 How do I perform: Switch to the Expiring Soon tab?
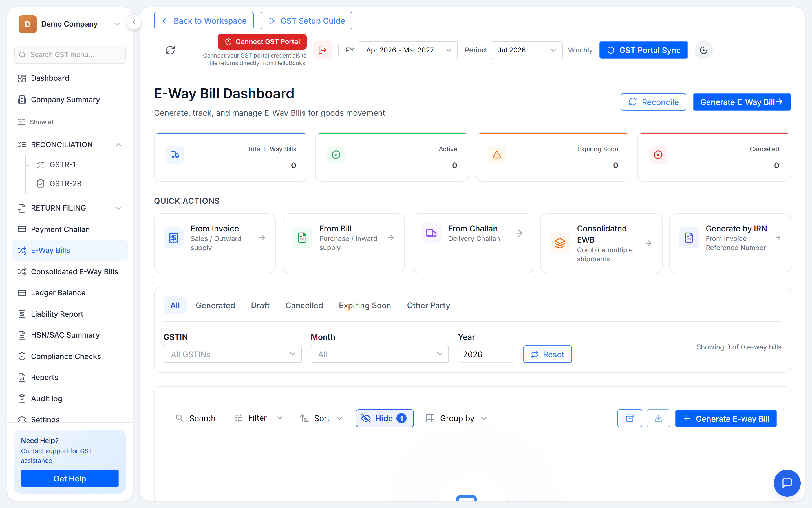(x=365, y=305)
